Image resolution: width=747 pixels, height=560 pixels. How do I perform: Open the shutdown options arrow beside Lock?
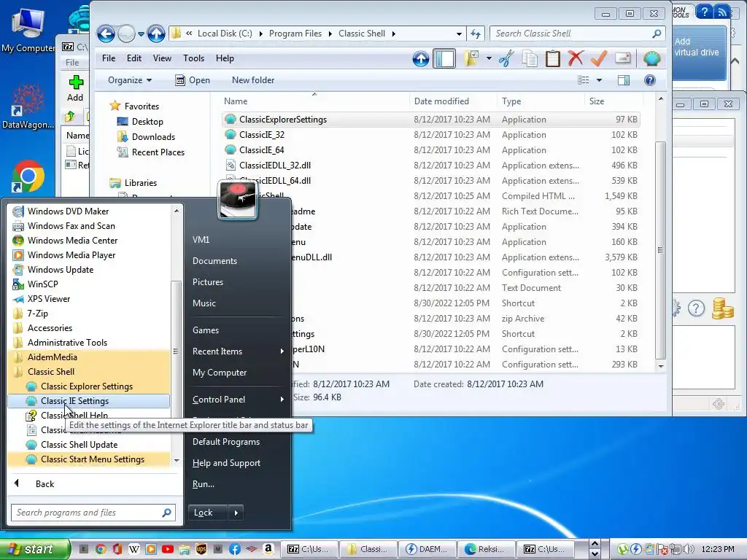click(x=236, y=513)
